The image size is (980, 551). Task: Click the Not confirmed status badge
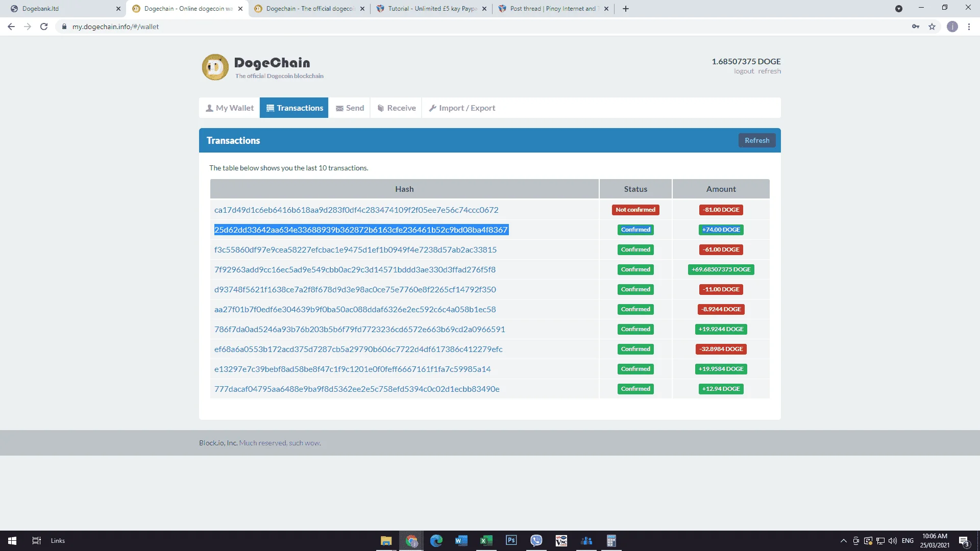635,210
